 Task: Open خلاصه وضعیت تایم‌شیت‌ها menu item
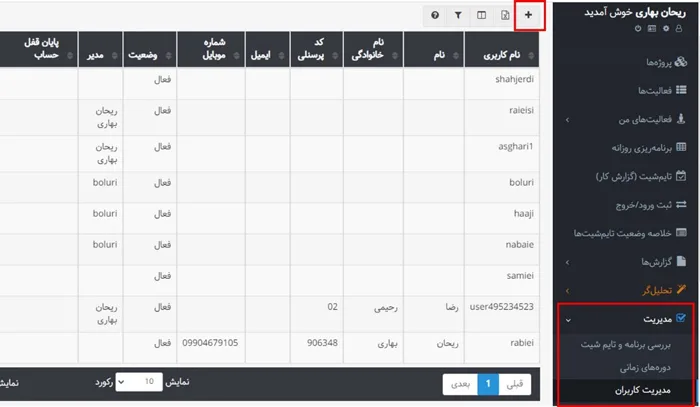coord(625,233)
